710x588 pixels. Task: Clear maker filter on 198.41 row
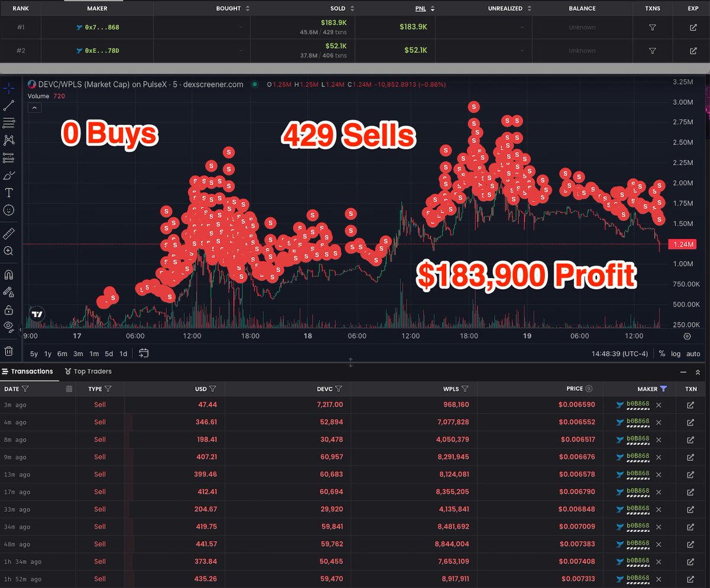pos(659,440)
